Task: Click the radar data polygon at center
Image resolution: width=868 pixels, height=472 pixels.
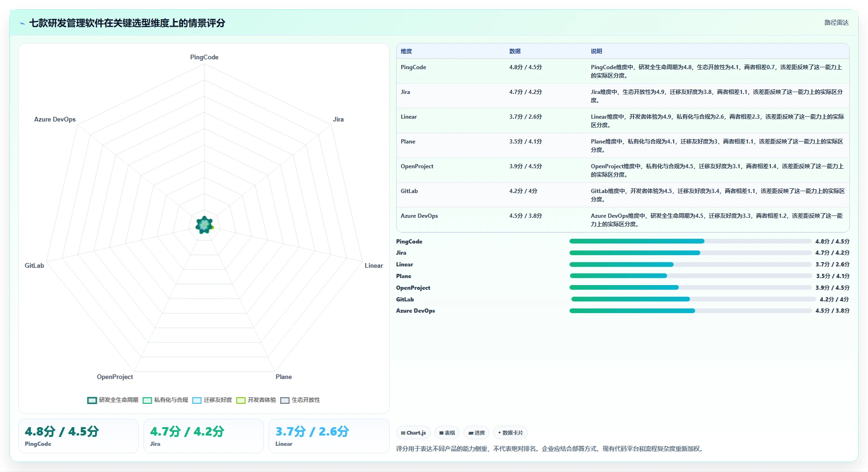Action: coord(204,225)
